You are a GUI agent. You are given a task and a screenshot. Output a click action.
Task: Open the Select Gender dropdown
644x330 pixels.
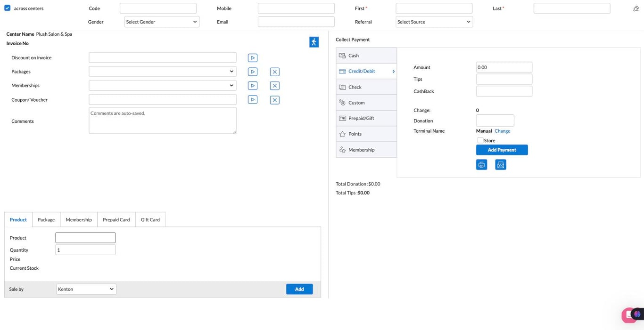pyautogui.click(x=162, y=22)
